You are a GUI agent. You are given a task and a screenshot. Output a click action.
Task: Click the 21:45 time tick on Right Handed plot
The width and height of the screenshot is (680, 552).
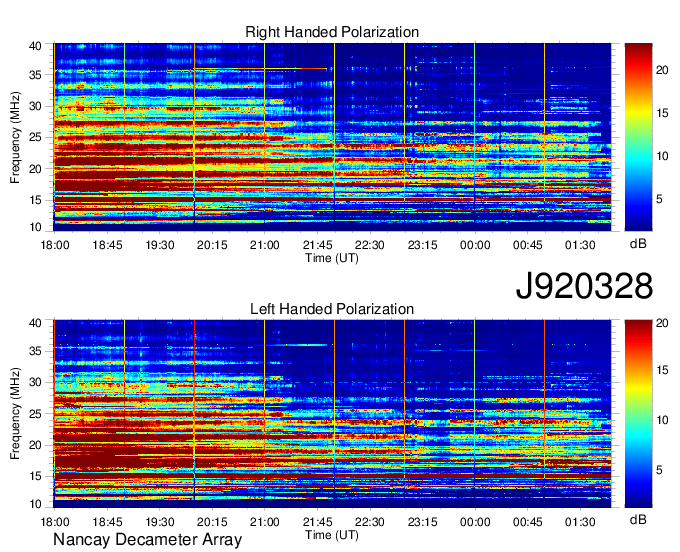point(317,245)
